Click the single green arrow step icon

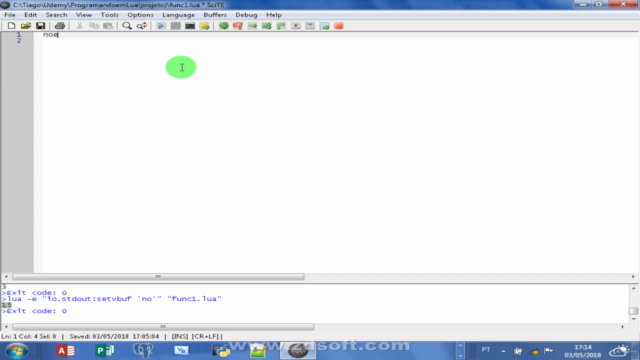(252, 26)
